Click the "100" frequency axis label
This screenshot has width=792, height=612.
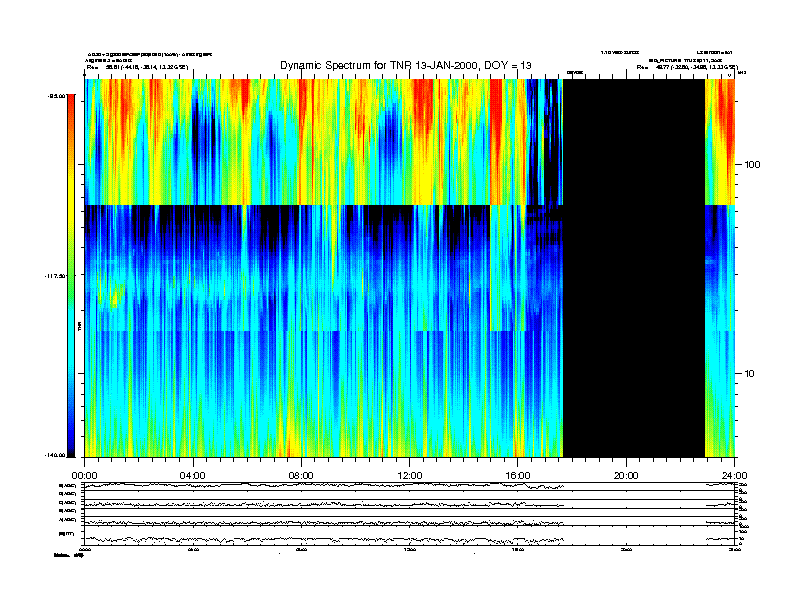pyautogui.click(x=752, y=165)
